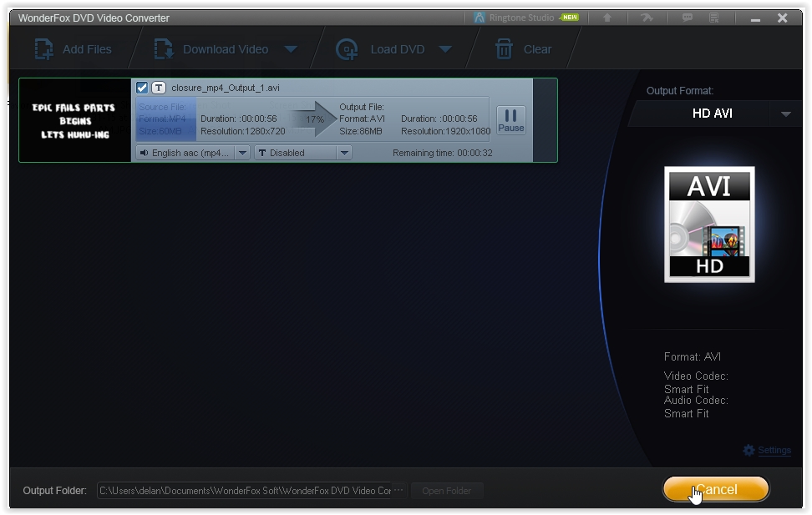
Task: Click the Format: AVI text in right panel
Action: (x=693, y=356)
